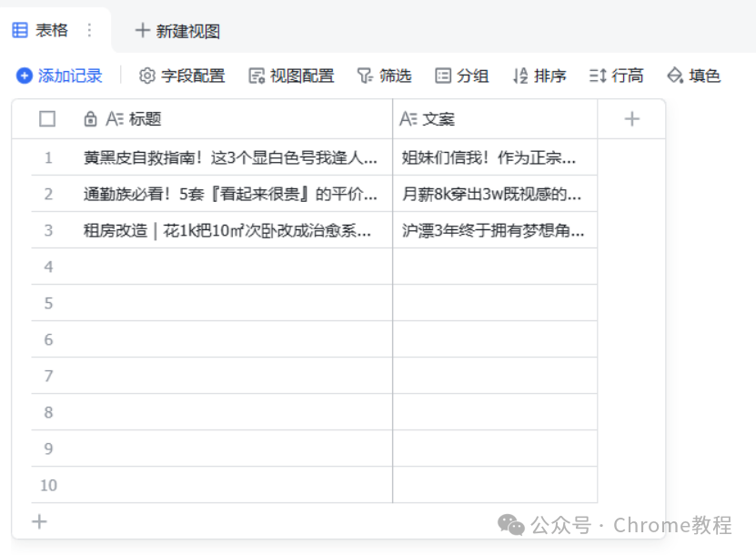
Task: Select the 文案 cell starting with 沪漂3年
Action: click(x=495, y=230)
